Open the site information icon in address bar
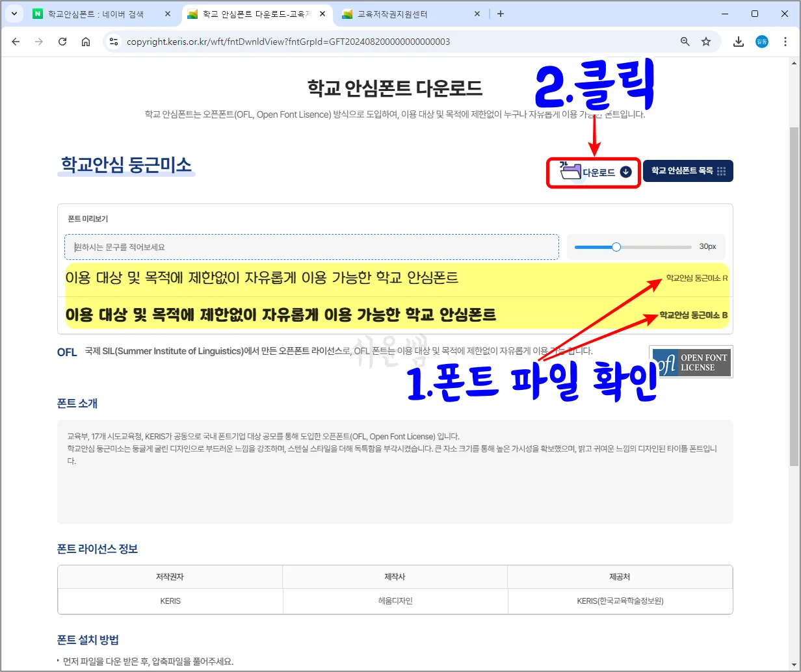The image size is (801, 672). [114, 41]
